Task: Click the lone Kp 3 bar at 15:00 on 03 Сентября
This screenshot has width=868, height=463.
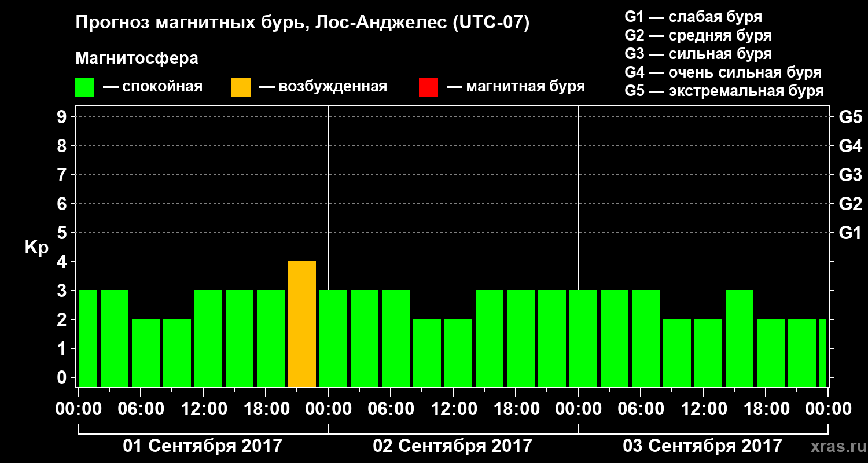Action: click(x=740, y=338)
